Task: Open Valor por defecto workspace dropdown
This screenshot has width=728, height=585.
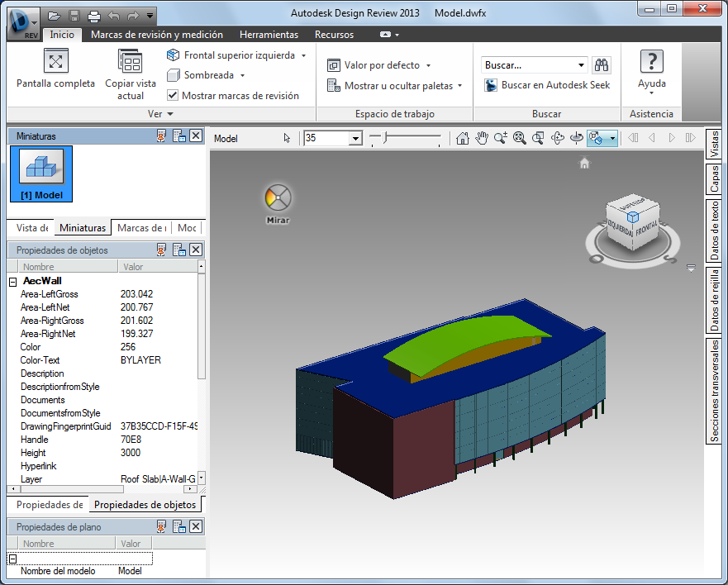Action: click(x=428, y=65)
